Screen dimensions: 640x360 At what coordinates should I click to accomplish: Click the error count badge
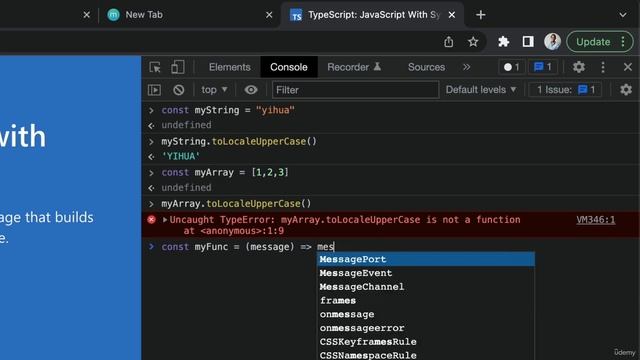(511, 67)
